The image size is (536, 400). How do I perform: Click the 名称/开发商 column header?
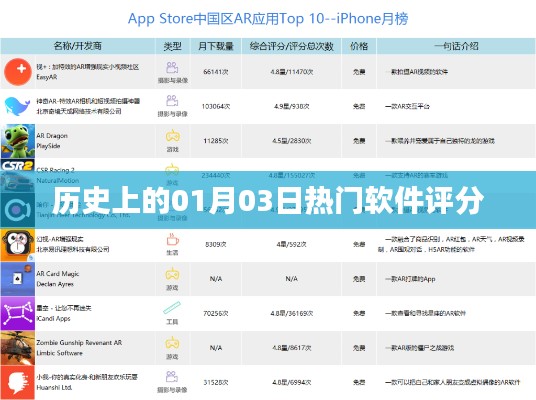(x=78, y=46)
